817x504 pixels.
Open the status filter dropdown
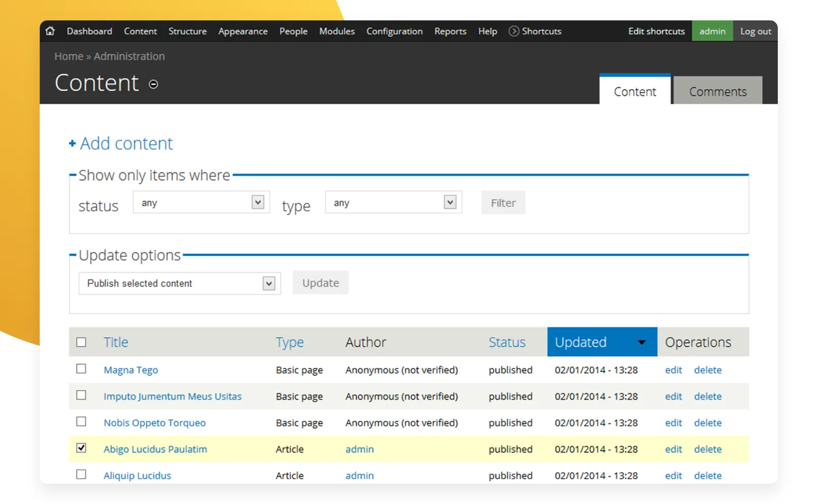201,203
